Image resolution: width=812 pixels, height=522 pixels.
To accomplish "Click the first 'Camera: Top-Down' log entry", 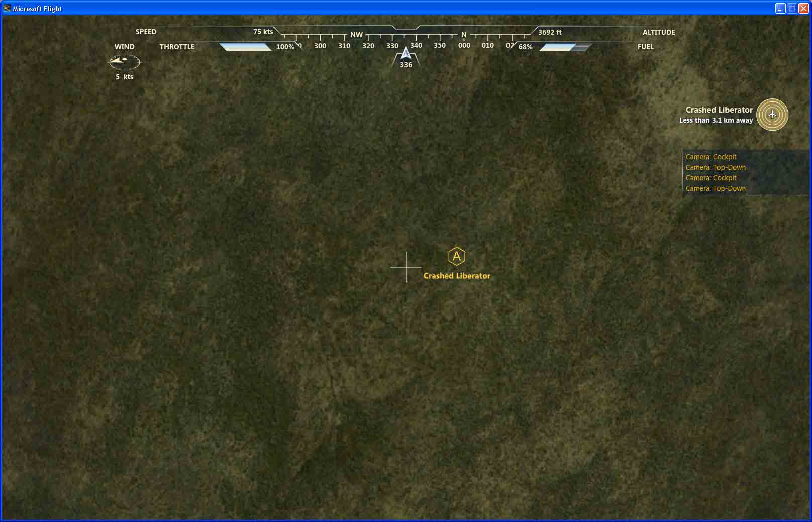I will click(x=716, y=167).
